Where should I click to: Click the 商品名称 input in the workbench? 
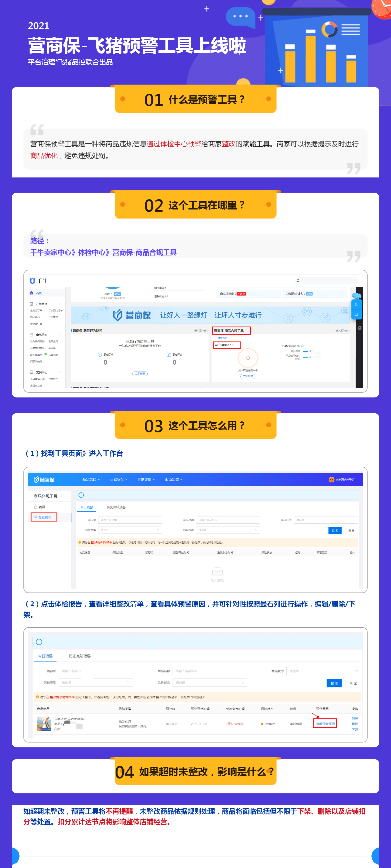(228, 520)
